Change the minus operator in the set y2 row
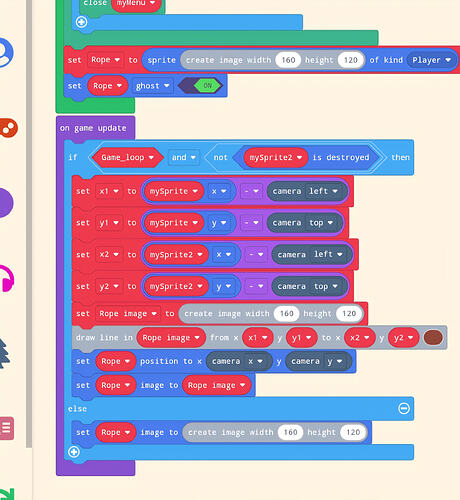The image size is (460, 500). (x=256, y=286)
